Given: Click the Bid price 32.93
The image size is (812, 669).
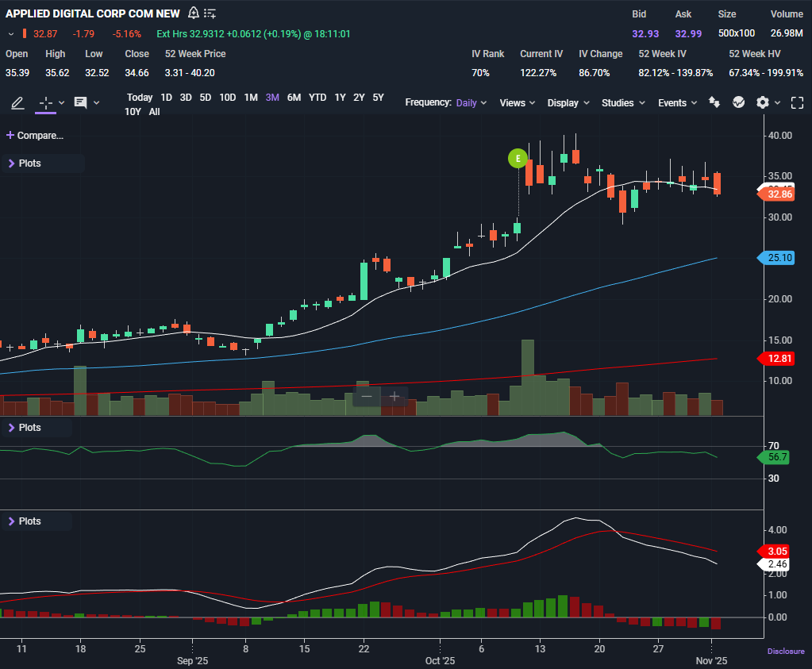Looking at the screenshot, I should (645, 33).
